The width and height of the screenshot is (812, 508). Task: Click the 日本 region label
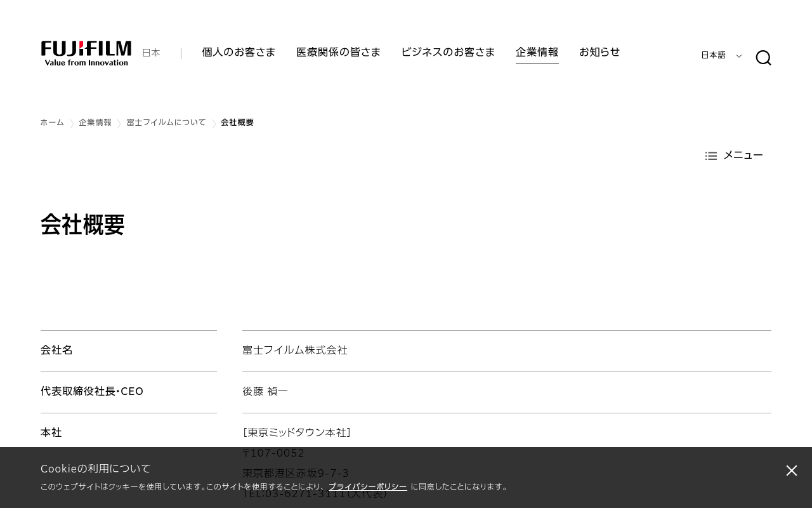point(151,53)
